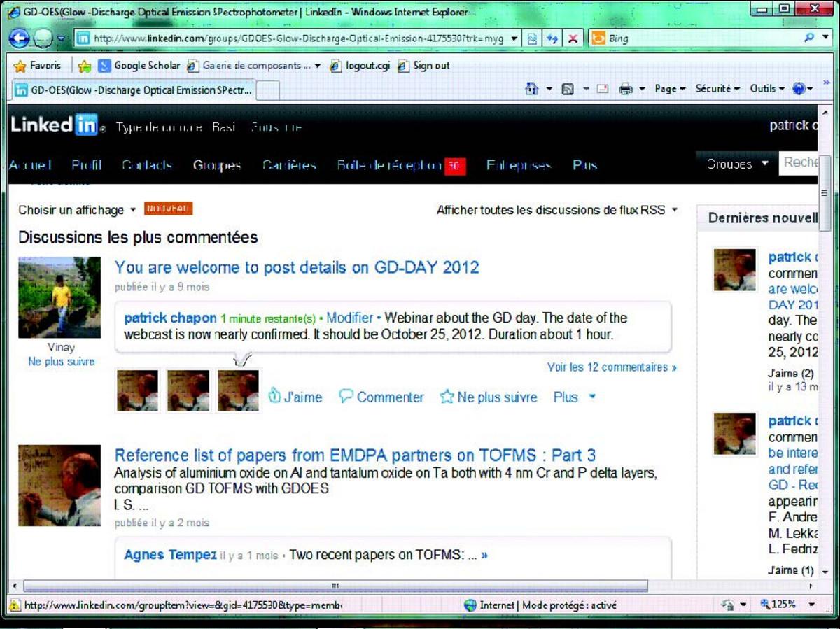This screenshot has width=840, height=629.
Task: Open Agnes Tempez profile link
Action: click(170, 555)
